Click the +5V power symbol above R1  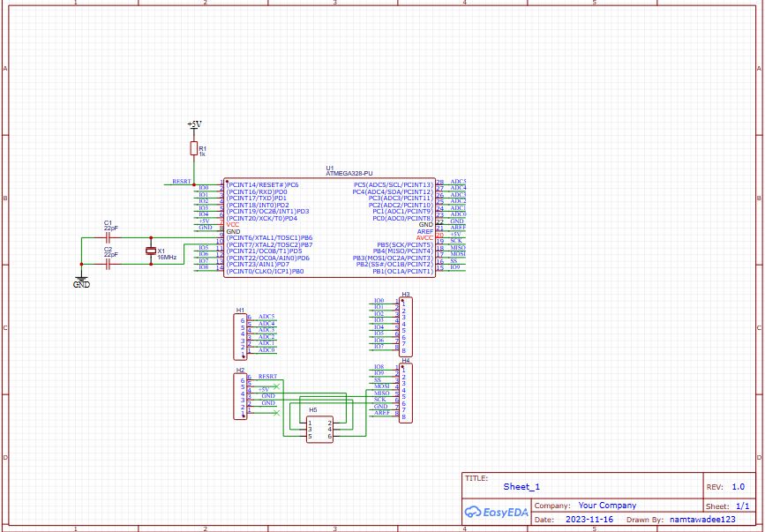point(194,124)
